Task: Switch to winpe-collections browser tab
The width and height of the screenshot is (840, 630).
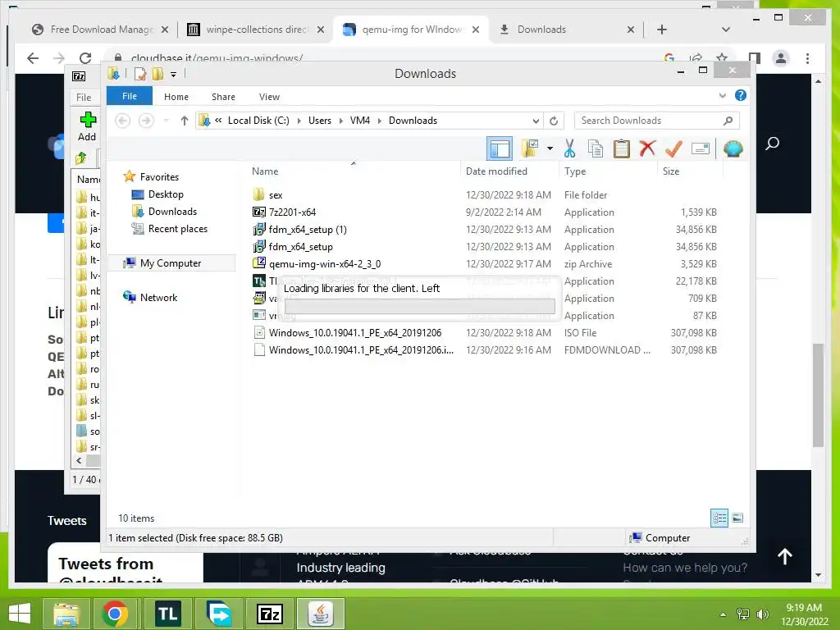Action: pyautogui.click(x=257, y=30)
